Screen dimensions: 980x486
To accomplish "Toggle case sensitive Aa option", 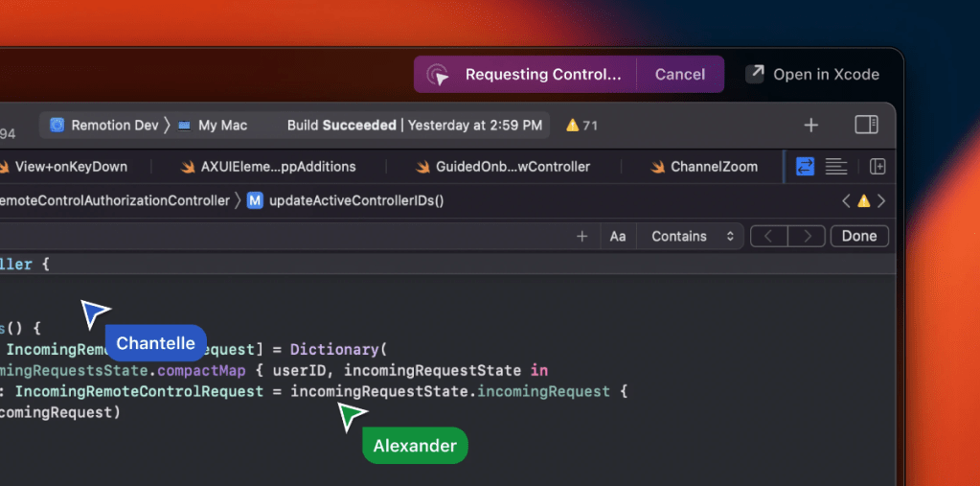I will [618, 236].
